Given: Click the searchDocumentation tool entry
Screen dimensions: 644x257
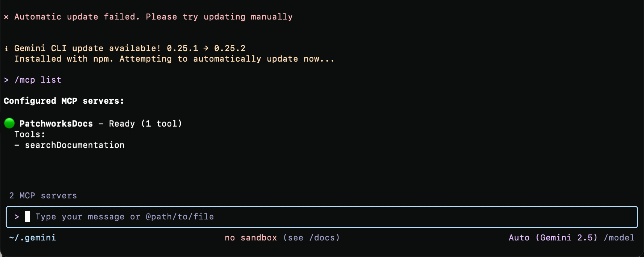Looking at the screenshot, I should pyautogui.click(x=74, y=145).
